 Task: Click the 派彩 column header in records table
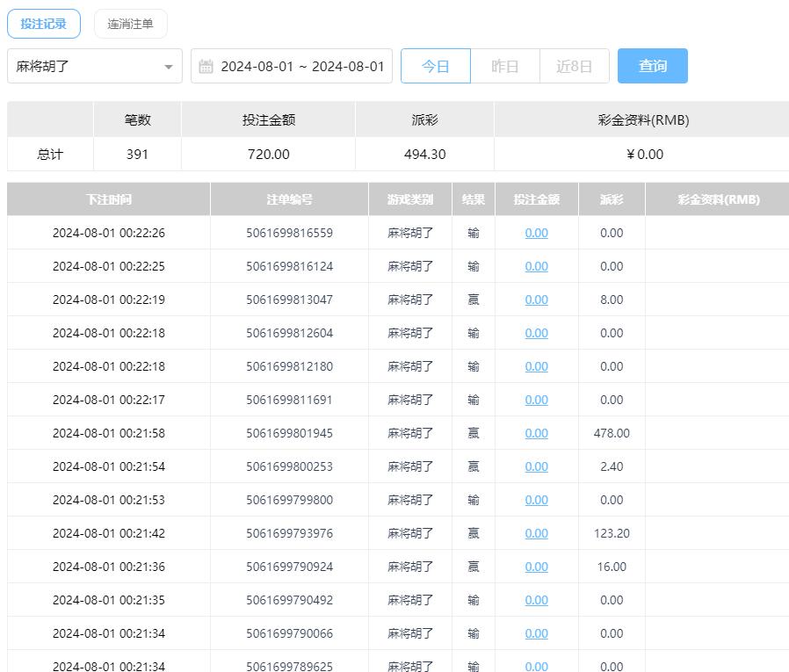tap(612, 199)
